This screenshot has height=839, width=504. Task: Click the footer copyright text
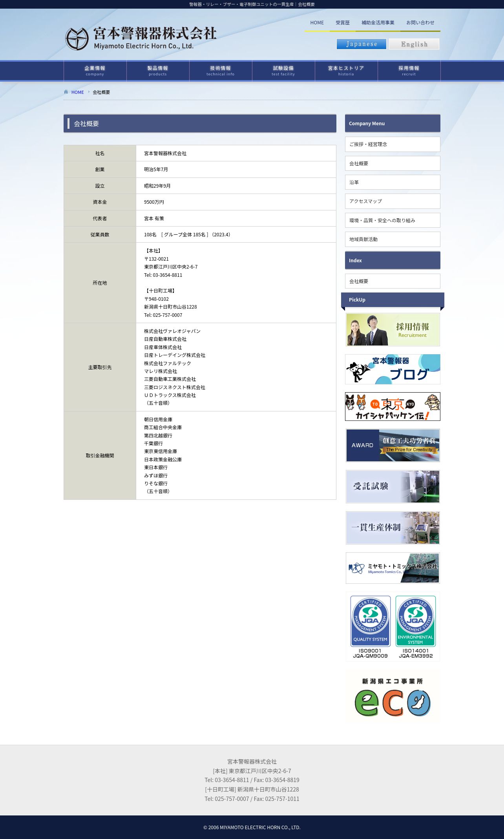(x=252, y=827)
